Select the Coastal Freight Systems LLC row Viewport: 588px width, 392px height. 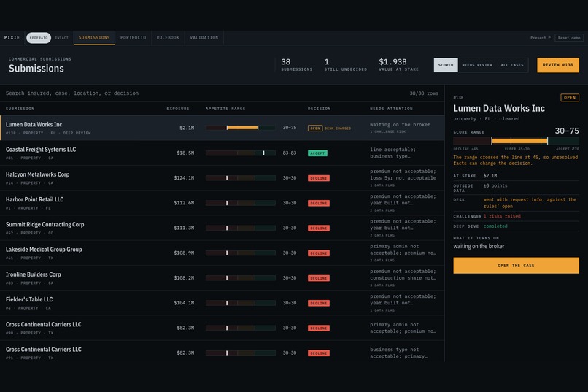click(222, 153)
